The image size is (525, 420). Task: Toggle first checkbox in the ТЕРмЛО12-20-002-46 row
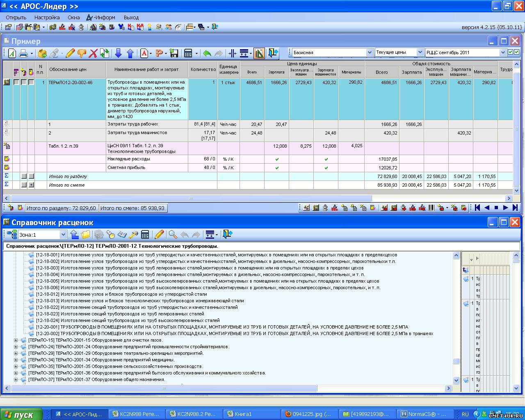coord(16,82)
